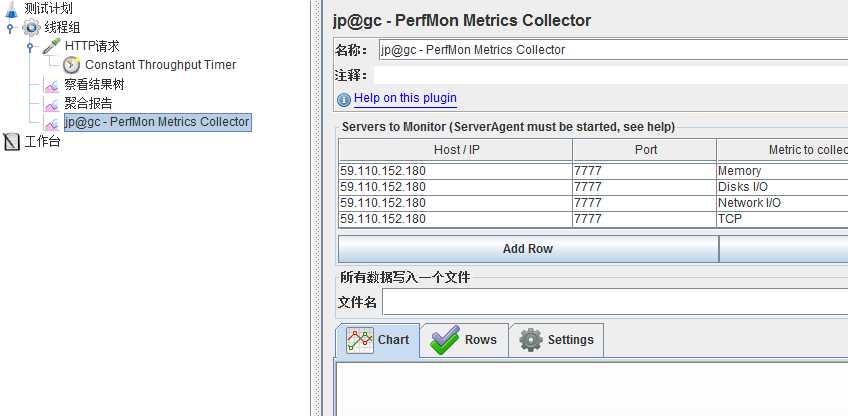This screenshot has height=416, width=848.
Task: Select Host cell in the TCP row
Action: (455, 219)
